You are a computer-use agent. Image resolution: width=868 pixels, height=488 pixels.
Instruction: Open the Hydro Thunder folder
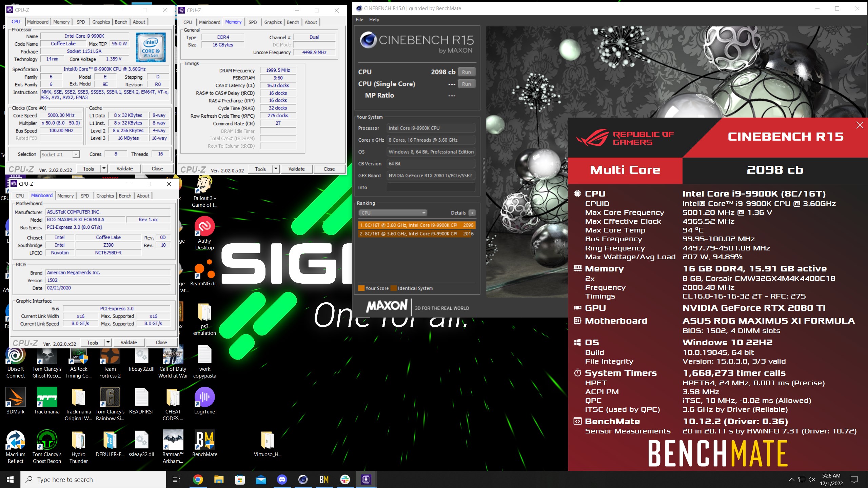[x=79, y=447]
